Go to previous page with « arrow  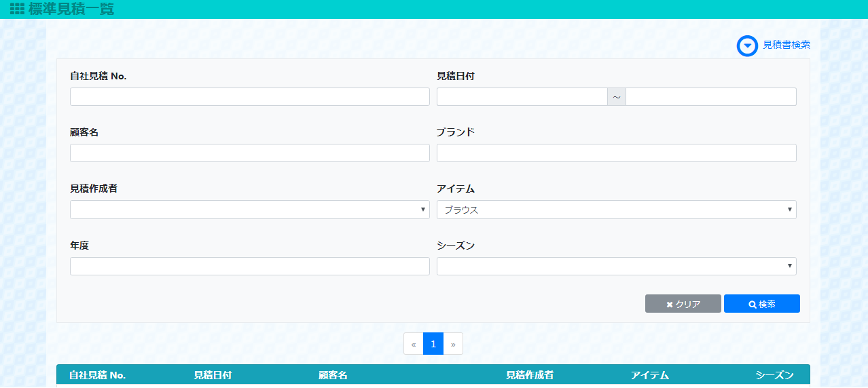[413, 344]
